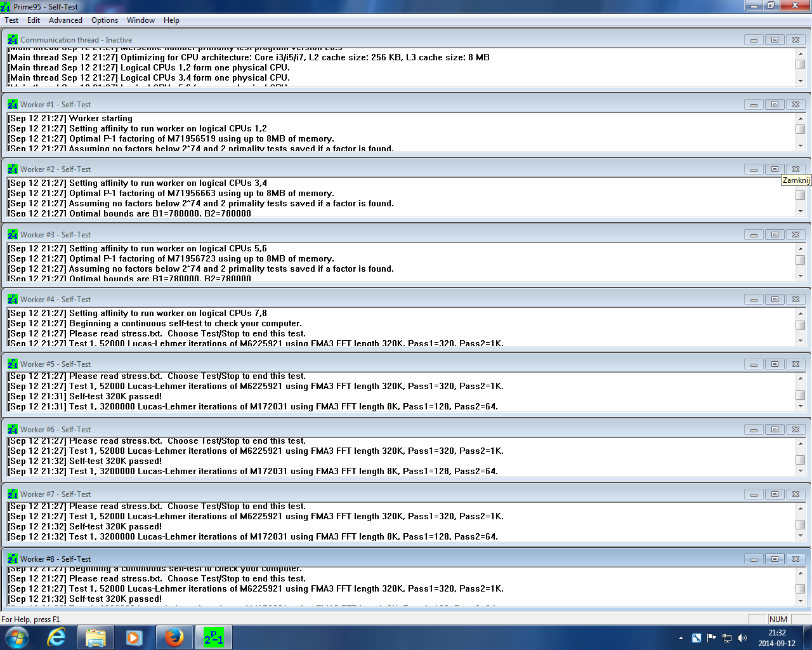Click the Worker #6 window's title icon
This screenshot has width=812, height=650.
(13, 429)
